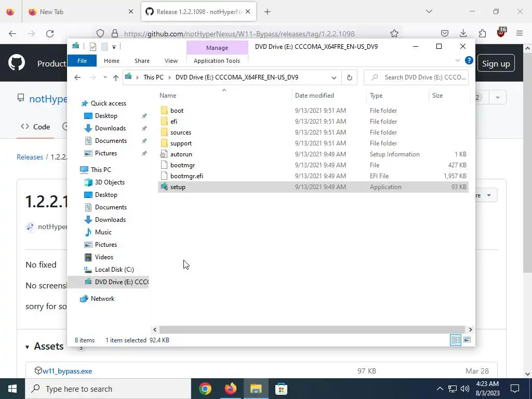Open the list all tabs dropdown
The image size is (532, 399).
coord(429,11)
